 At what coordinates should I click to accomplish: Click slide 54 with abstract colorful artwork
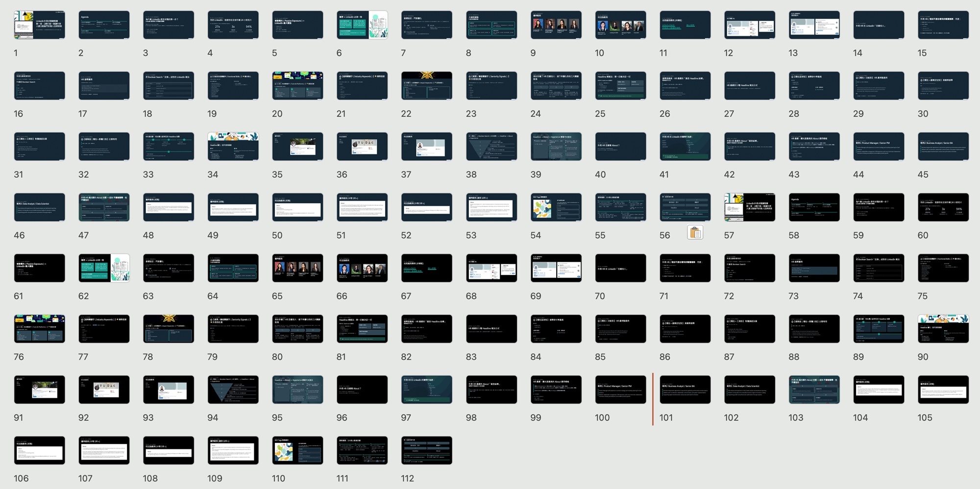tap(556, 207)
